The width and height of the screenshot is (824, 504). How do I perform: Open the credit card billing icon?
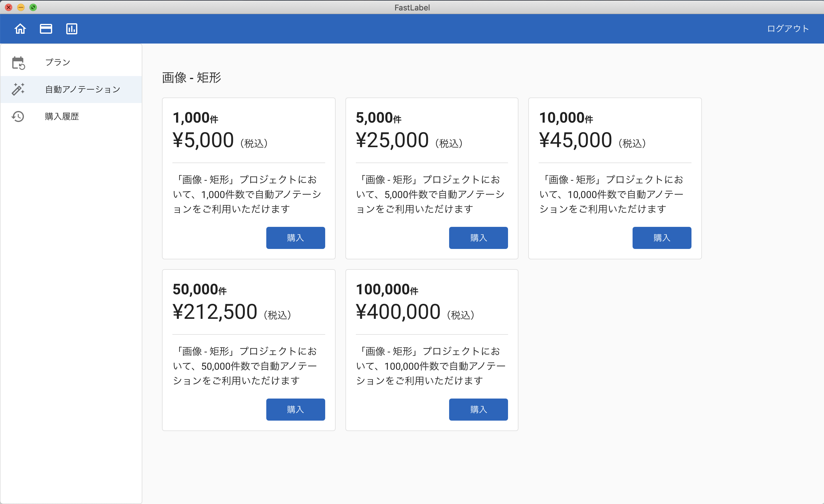(x=46, y=29)
